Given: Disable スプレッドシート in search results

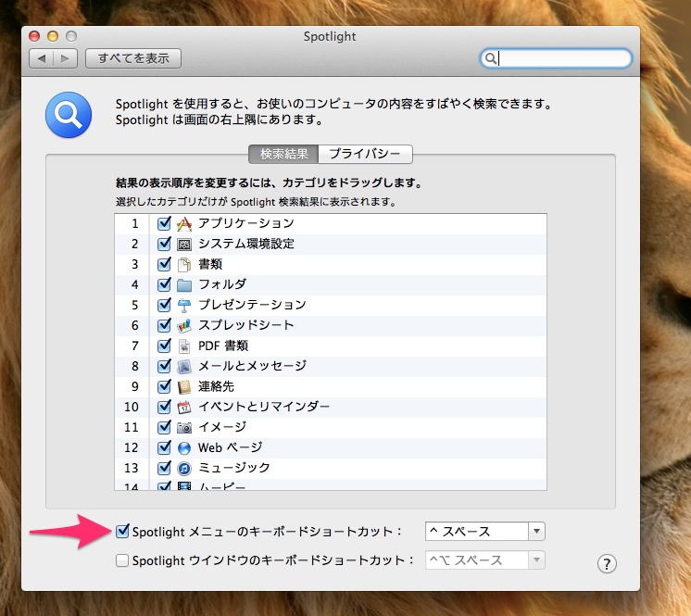Looking at the screenshot, I should click(164, 325).
